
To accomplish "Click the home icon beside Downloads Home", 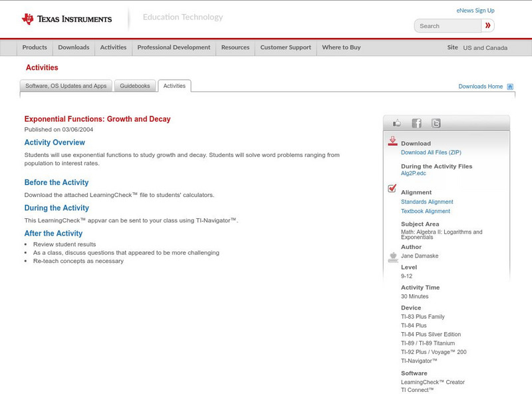I will pyautogui.click(x=510, y=87).
